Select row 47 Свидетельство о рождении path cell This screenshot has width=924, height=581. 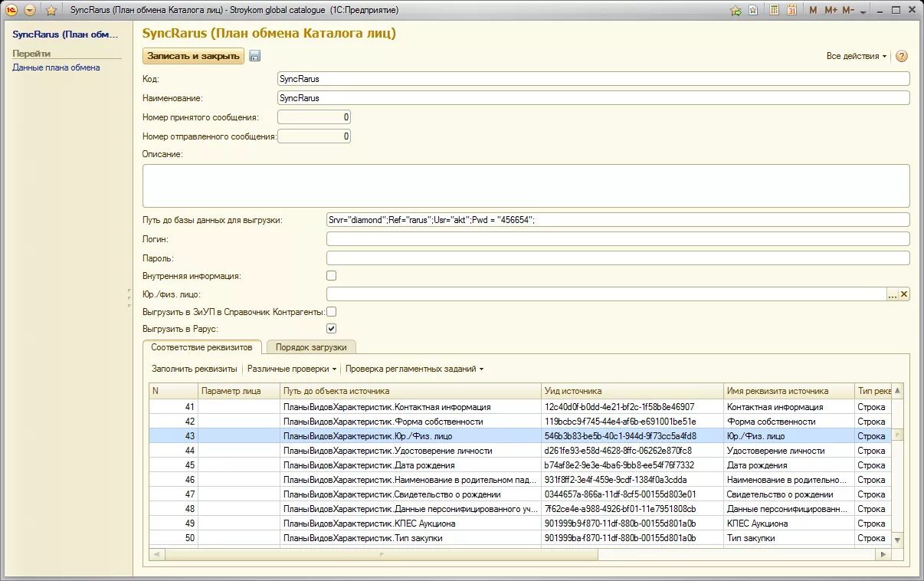[x=411, y=494]
